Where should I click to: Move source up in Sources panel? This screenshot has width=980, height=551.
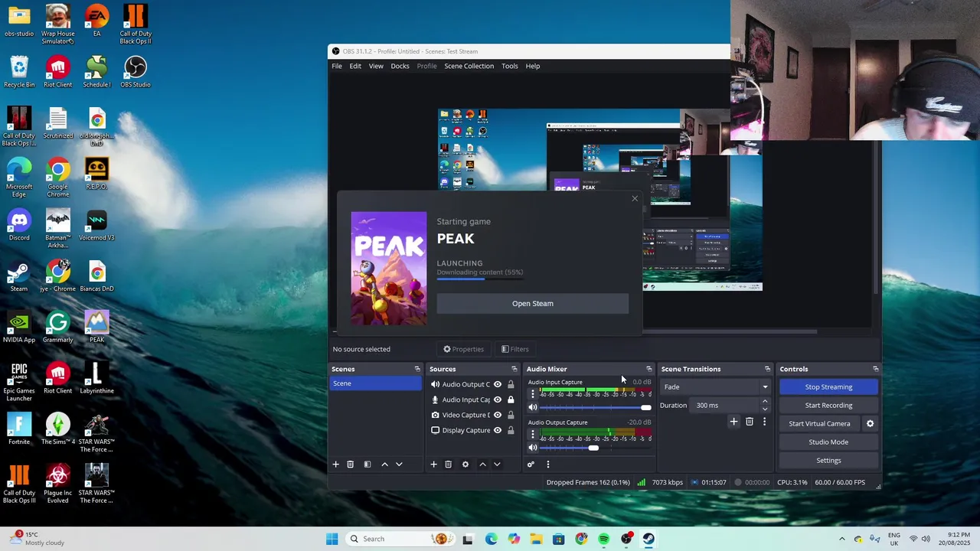(x=482, y=465)
